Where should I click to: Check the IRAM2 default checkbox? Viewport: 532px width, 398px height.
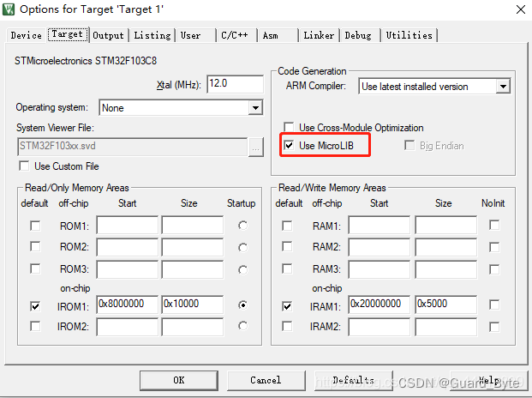click(x=287, y=326)
